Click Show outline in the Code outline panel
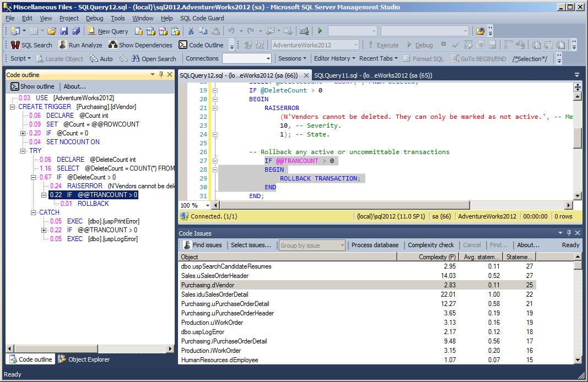 pyautogui.click(x=33, y=86)
